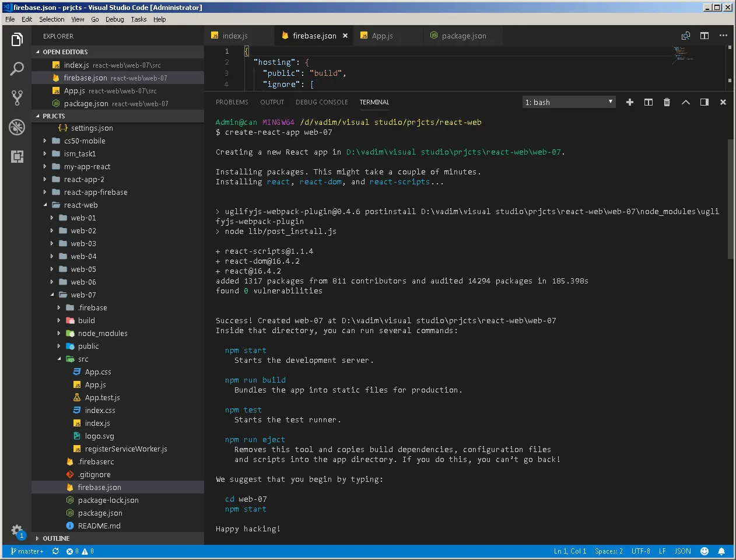Image resolution: width=736 pixels, height=560 pixels.
Task: Maximize the panel with up chevron
Action: click(x=686, y=102)
